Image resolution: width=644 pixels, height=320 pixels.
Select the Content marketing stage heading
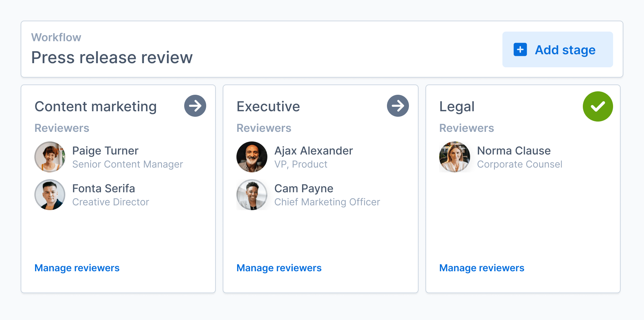[96, 106]
